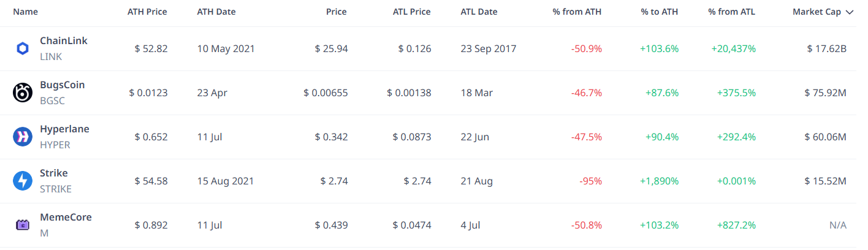Open the Hyperlane name link
Viewport: 868px width, 250px height.
coord(64,129)
